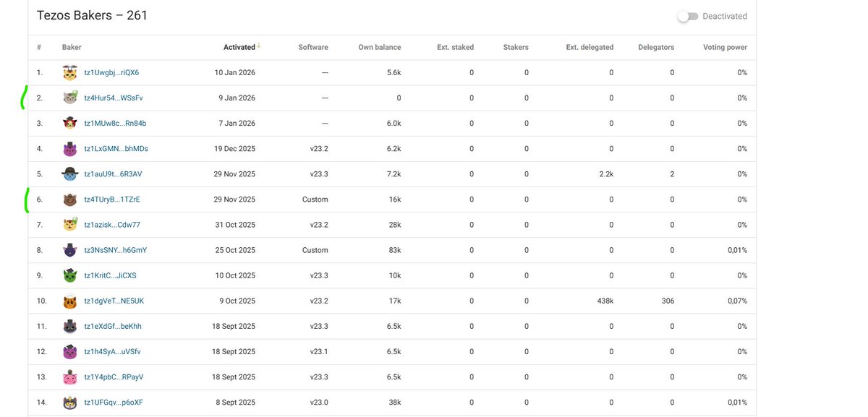This screenshot has height=417, width=868.
Task: Open baker link tz4Hur54...WSsFv
Action: coord(113,98)
